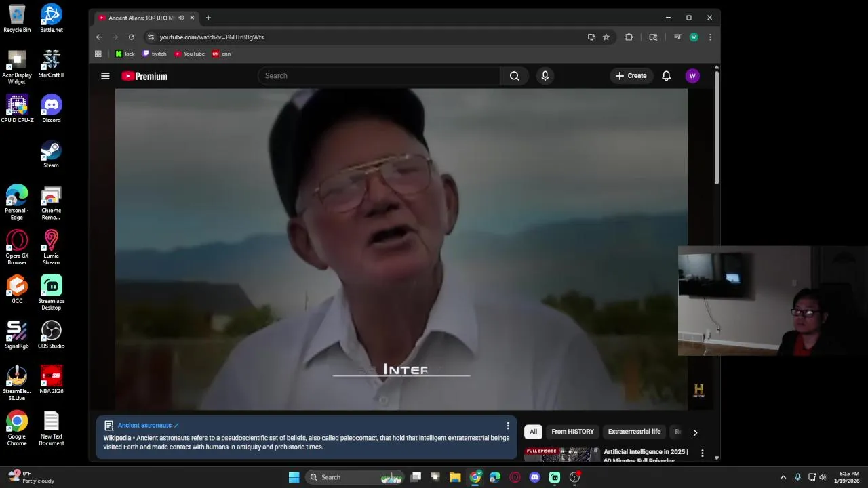868x488 pixels.
Task: Focus the YouTube search field
Action: (x=379, y=76)
